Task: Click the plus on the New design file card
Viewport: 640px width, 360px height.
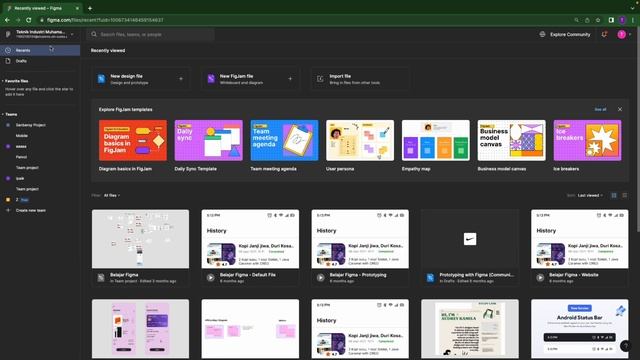Action: (x=181, y=79)
